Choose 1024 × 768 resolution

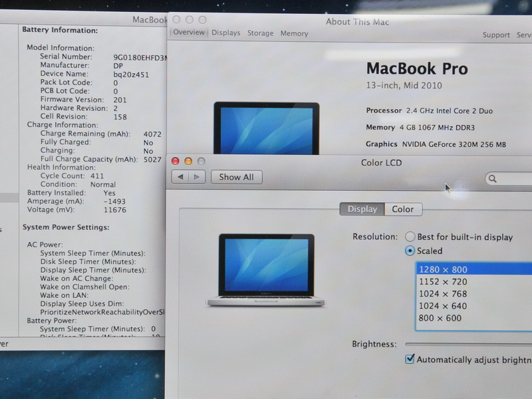tap(474, 294)
